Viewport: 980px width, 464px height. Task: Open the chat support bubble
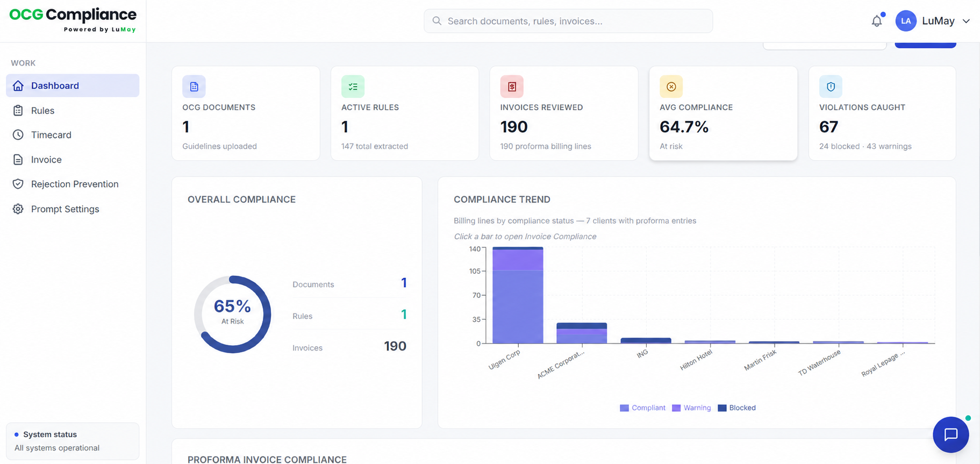[951, 434]
